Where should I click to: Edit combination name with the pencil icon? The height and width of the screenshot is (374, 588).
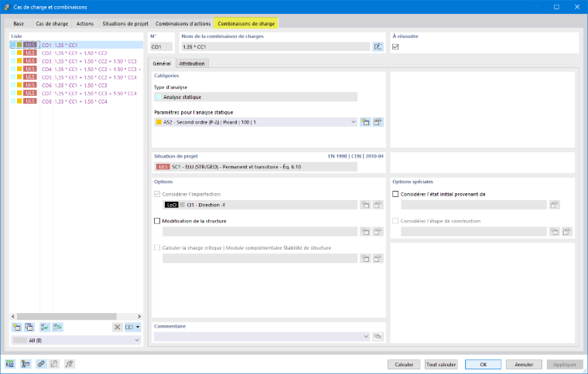point(378,47)
